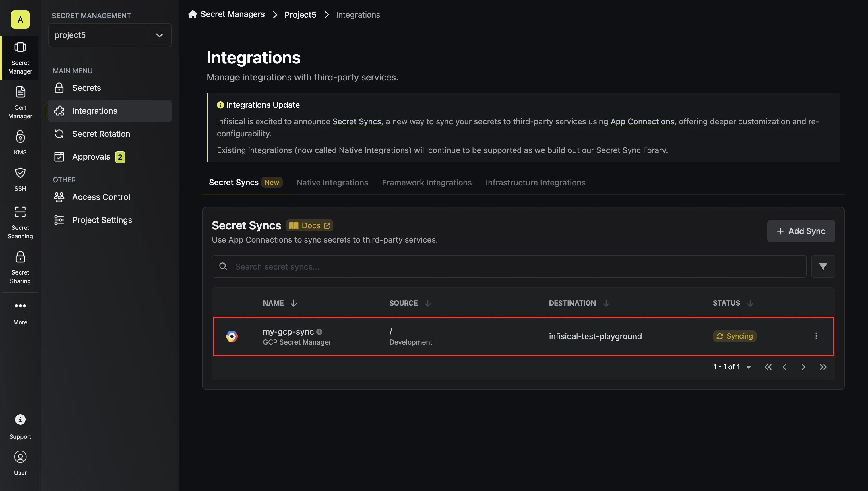
Task: Open SSH in the side rail
Action: click(20, 179)
